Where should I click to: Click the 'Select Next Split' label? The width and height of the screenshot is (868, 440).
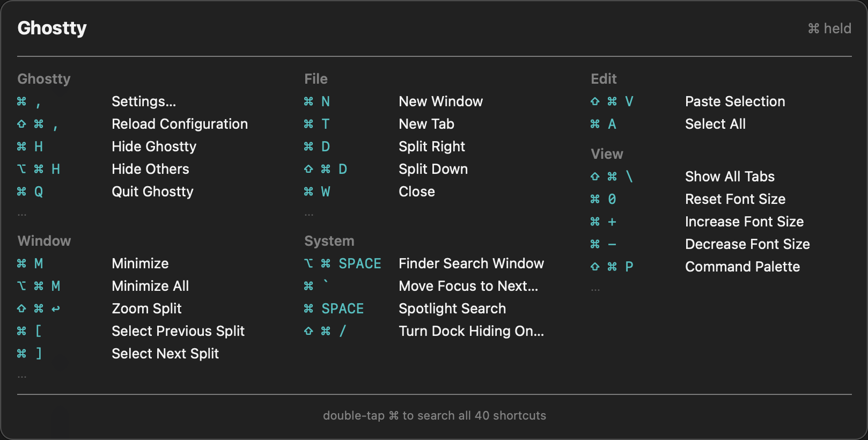click(x=165, y=354)
